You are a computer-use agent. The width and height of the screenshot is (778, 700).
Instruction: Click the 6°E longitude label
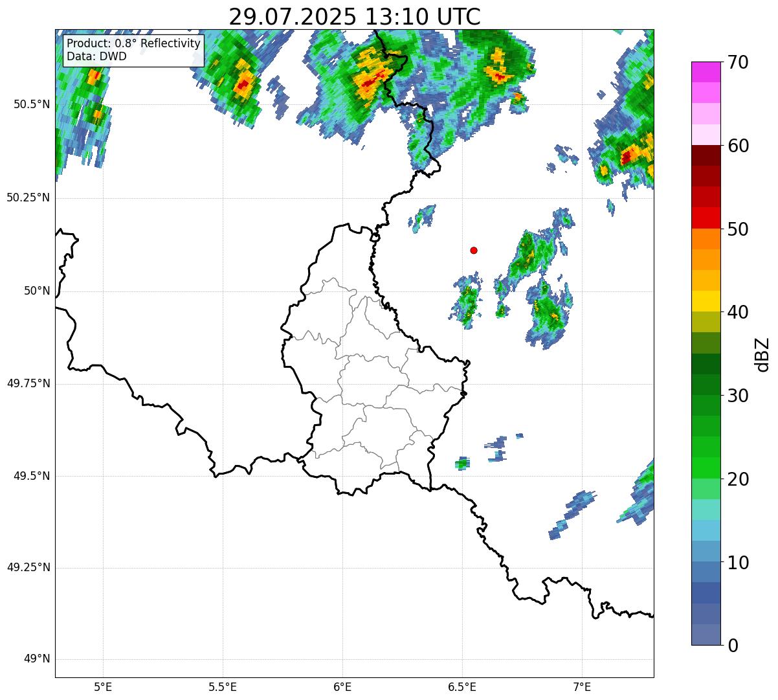(342, 686)
